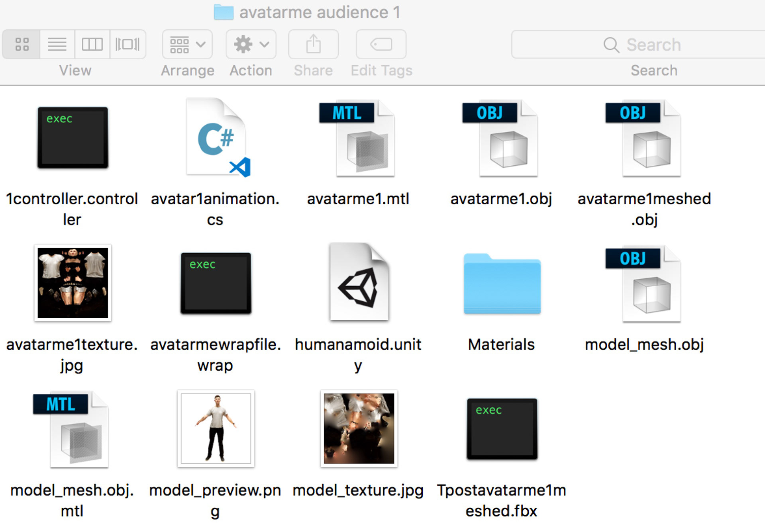This screenshot has width=765, height=532.
Task: Click the 'avatarme1meshed.obj' file name
Action: 644,209
